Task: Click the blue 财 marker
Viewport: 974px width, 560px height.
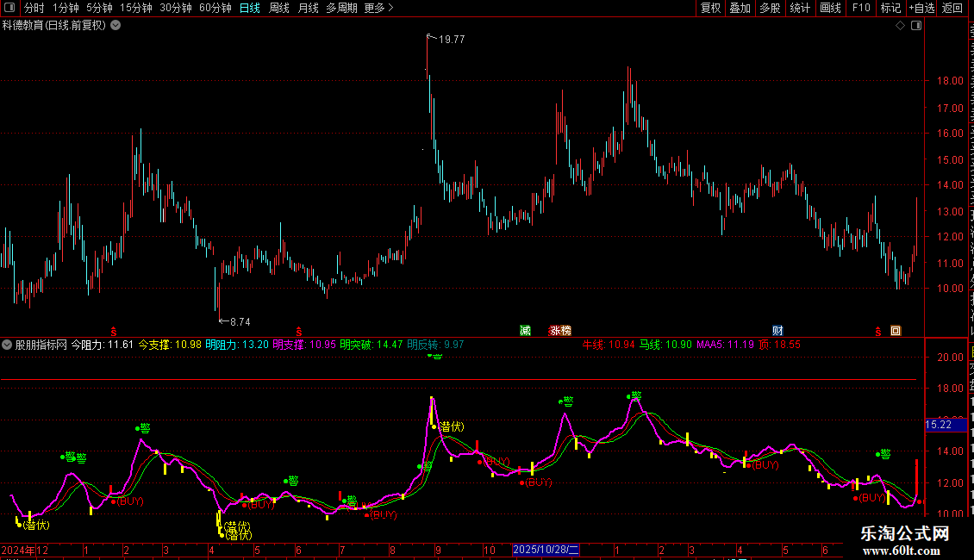Action: (777, 330)
